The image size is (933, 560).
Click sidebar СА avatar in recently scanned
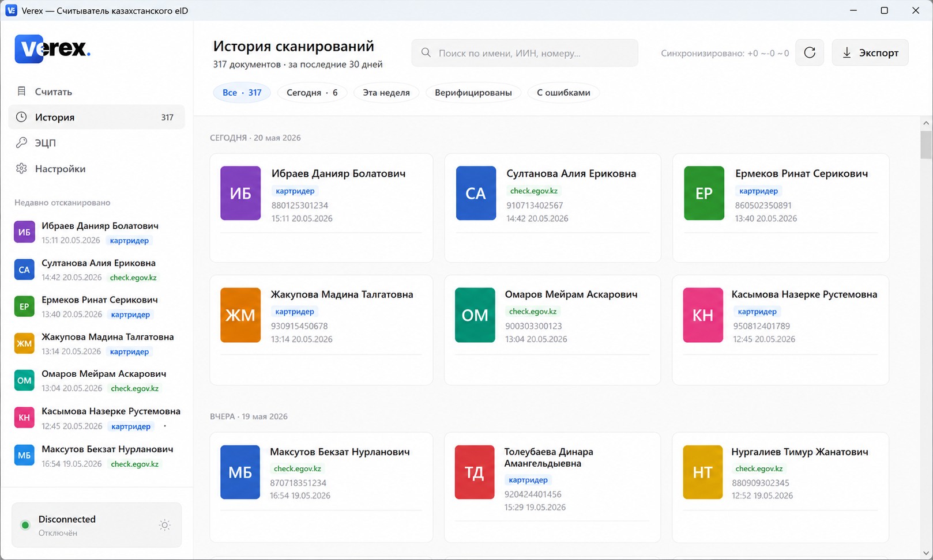pyautogui.click(x=24, y=270)
